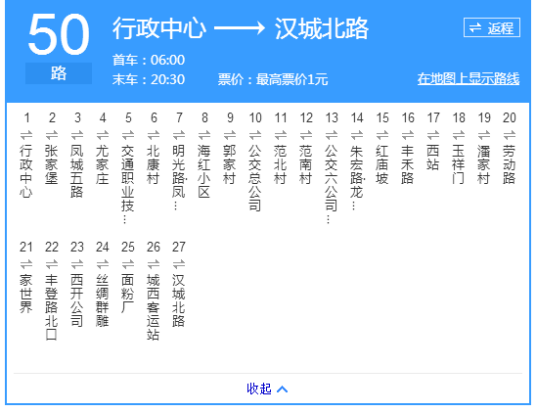Select stop name 范北村

click(x=280, y=164)
